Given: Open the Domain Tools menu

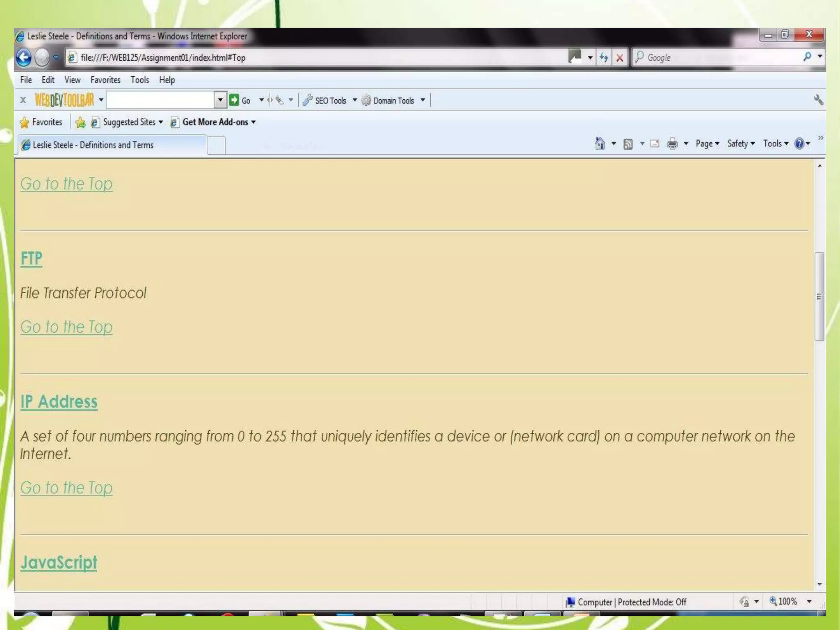Looking at the screenshot, I should pyautogui.click(x=393, y=100).
